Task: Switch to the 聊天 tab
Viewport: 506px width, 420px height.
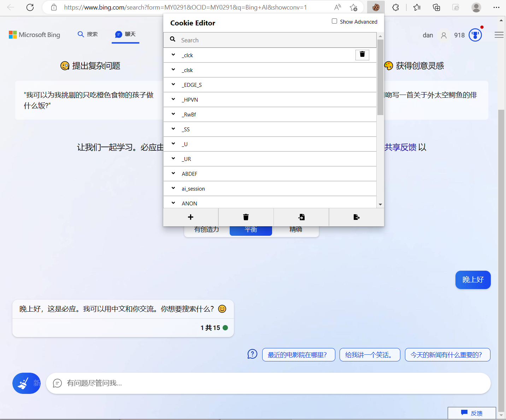Action: coord(125,34)
